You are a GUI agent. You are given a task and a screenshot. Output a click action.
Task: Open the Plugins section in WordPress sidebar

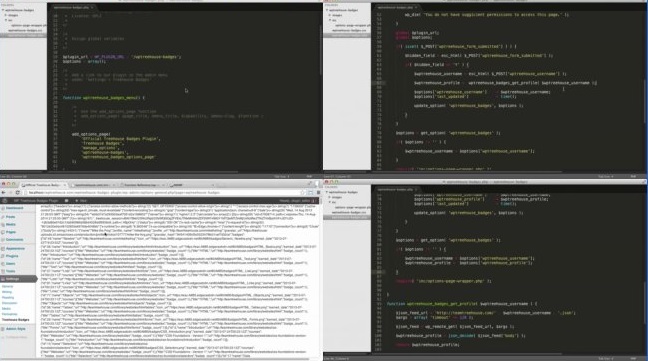(12, 256)
